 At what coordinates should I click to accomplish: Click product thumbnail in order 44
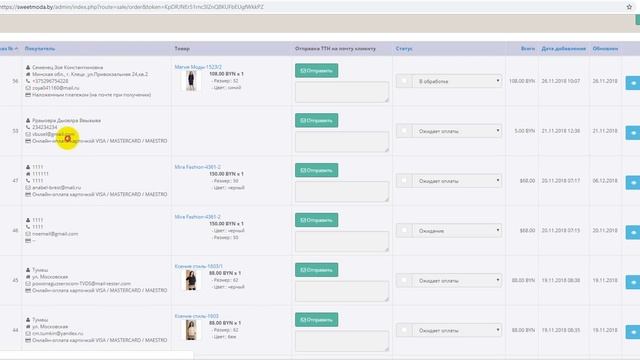pyautogui.click(x=191, y=330)
